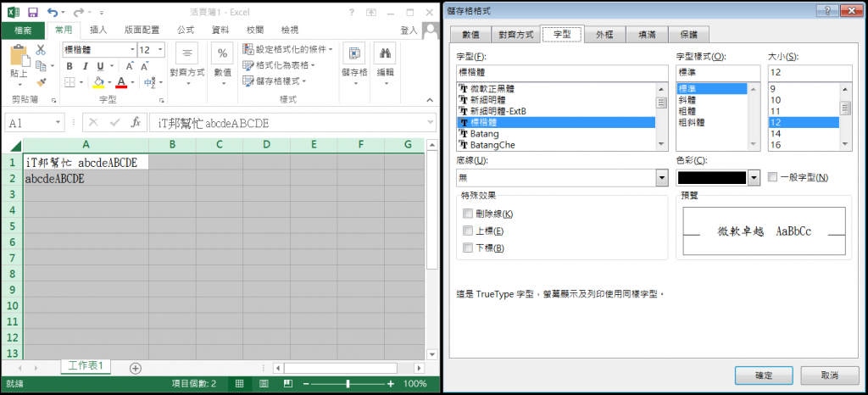
Task: Switch to the Alignment (對齊方式) dialog tab
Action: [515, 35]
